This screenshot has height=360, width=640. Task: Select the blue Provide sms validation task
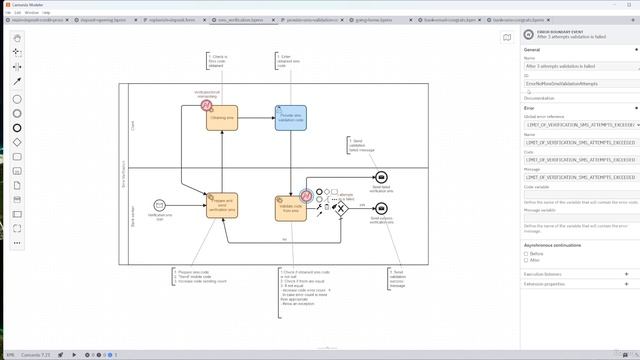(x=291, y=118)
